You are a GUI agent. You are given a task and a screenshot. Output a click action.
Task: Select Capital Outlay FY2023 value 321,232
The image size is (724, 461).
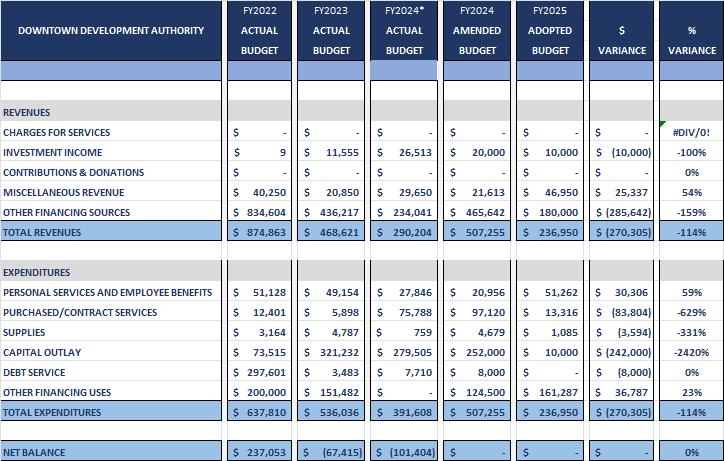[x=331, y=352]
